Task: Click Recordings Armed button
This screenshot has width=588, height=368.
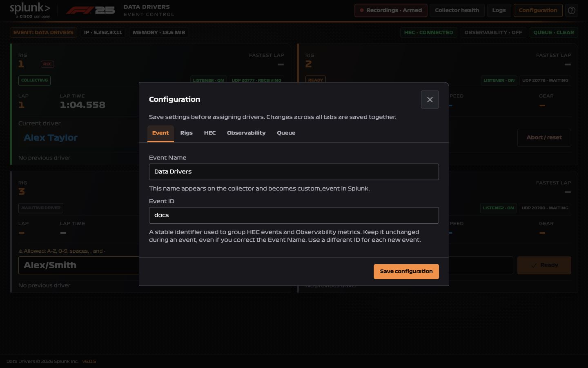Action: pos(391,10)
